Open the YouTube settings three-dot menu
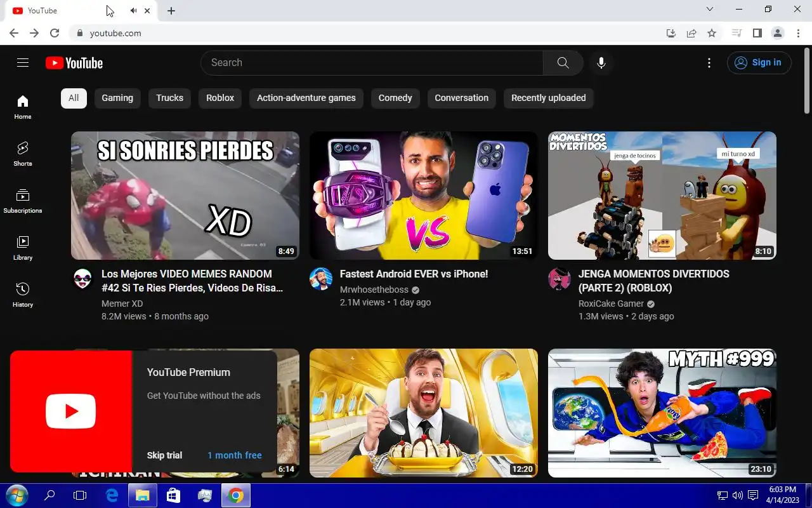Viewport: 812px width, 508px height. (x=709, y=63)
